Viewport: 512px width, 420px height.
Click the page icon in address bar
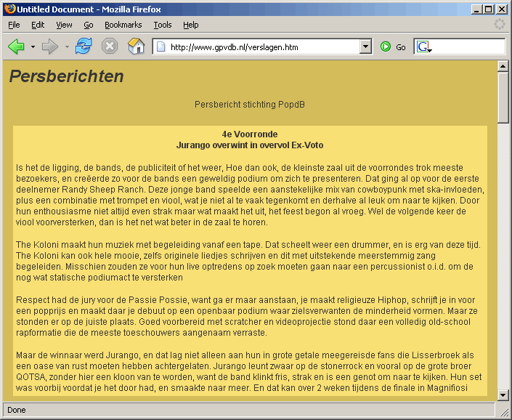(161, 47)
